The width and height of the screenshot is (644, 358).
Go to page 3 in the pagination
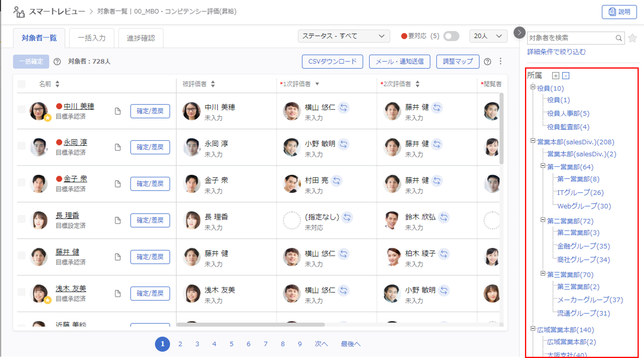(x=197, y=344)
